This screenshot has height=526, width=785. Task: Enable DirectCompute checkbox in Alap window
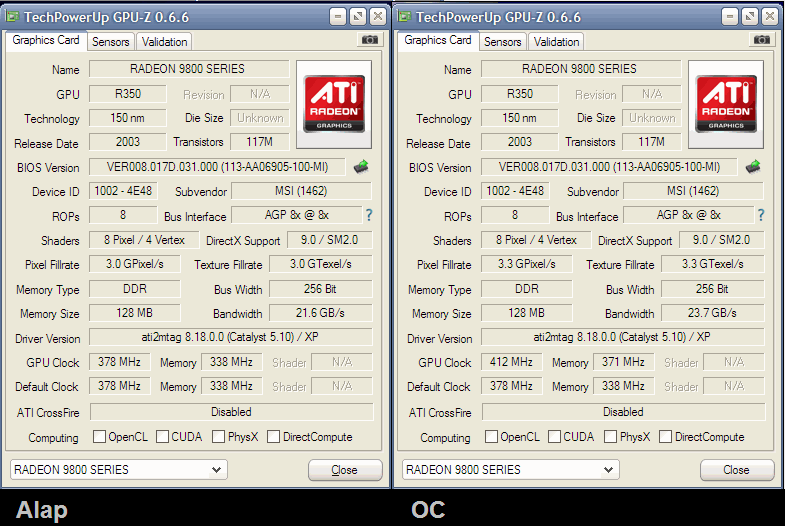(273, 436)
